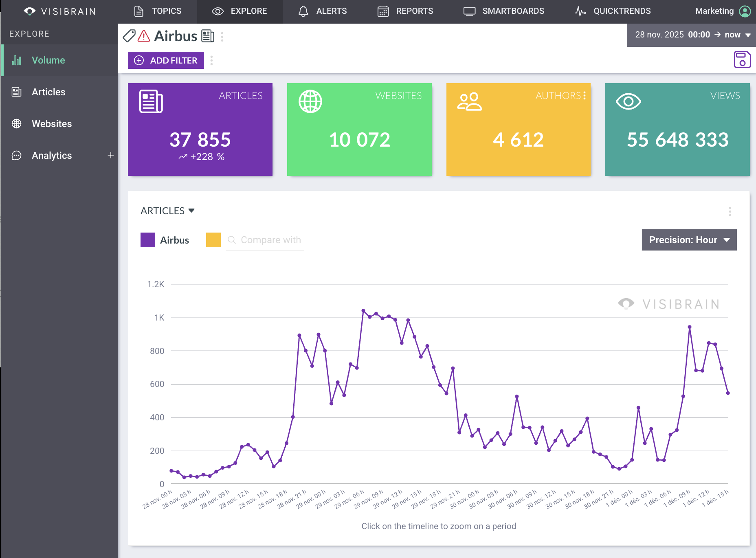Viewport: 756px width, 558px height.
Task: Click the yellow comparison color swatch
Action: [x=213, y=240]
